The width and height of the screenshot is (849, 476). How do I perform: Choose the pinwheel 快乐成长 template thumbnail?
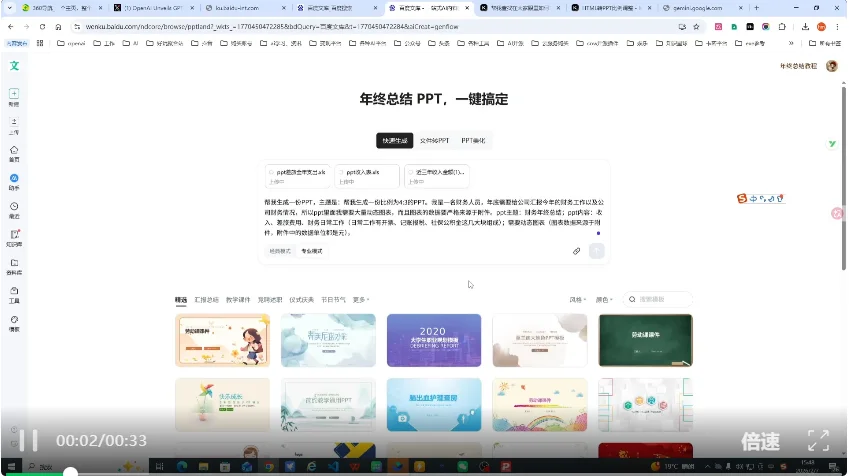coord(222,405)
